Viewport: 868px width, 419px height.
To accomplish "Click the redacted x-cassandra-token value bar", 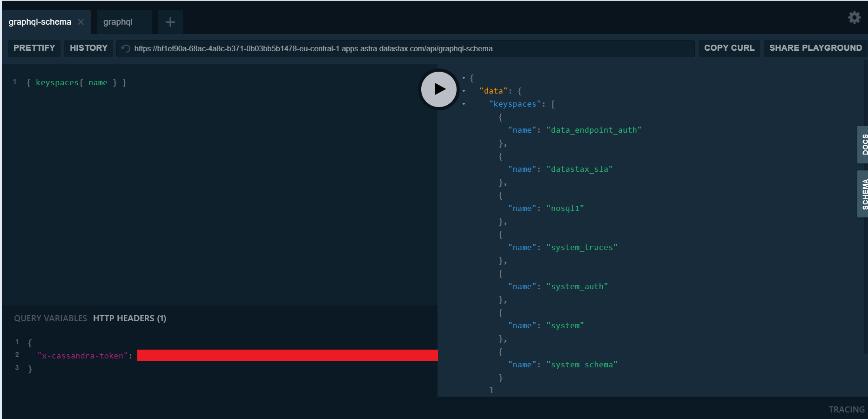I will pos(286,355).
